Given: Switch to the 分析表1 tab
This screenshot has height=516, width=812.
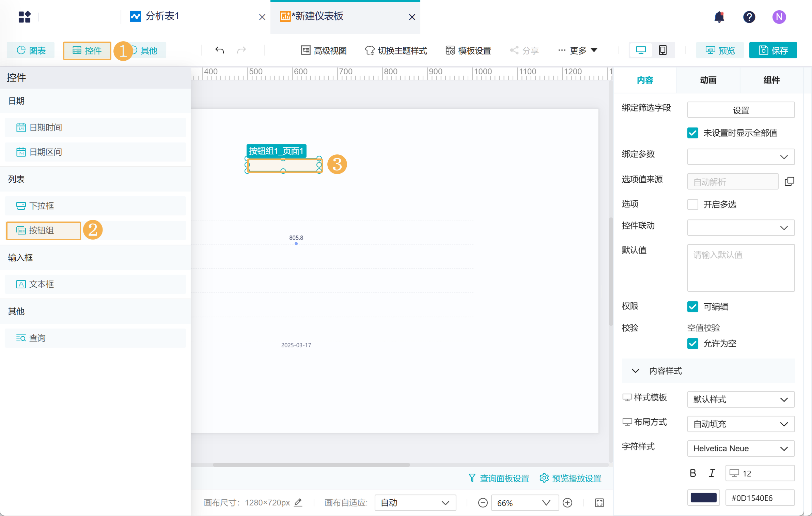Looking at the screenshot, I should 162,16.
